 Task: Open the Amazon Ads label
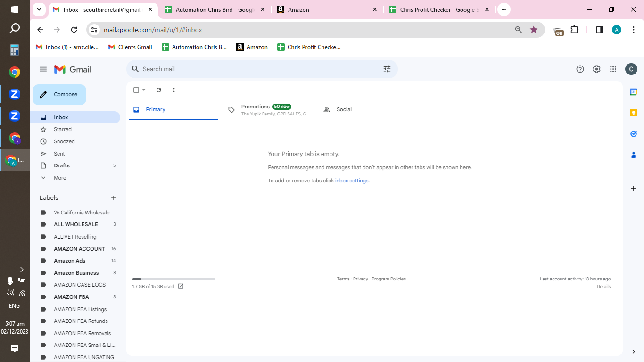coord(76,261)
